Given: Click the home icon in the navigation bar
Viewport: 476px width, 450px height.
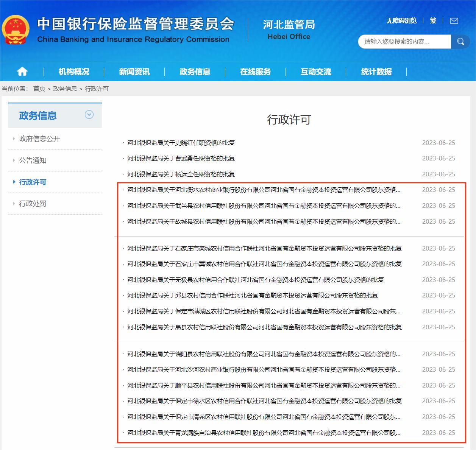Looking at the screenshot, I should click(22, 72).
